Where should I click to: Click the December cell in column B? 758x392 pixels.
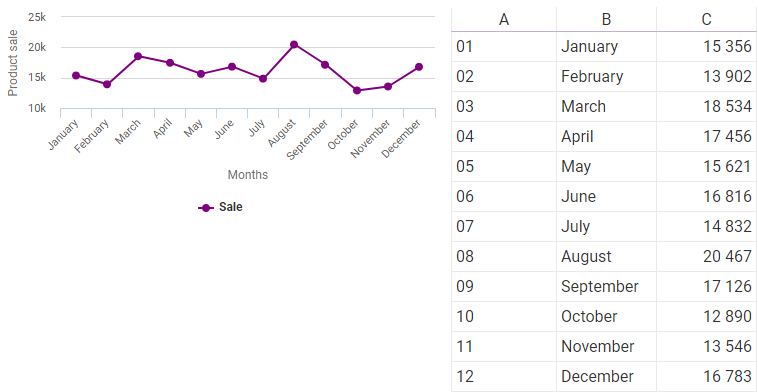tap(606, 376)
